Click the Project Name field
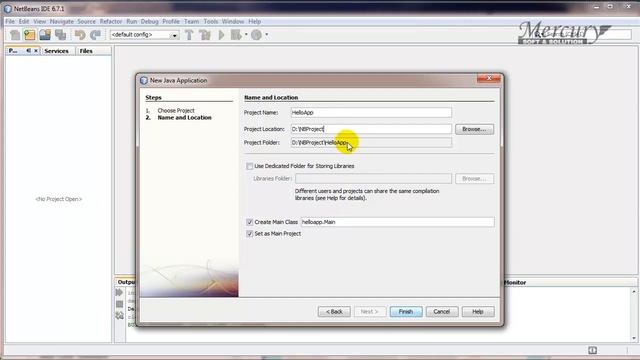The image size is (640, 360). [371, 112]
